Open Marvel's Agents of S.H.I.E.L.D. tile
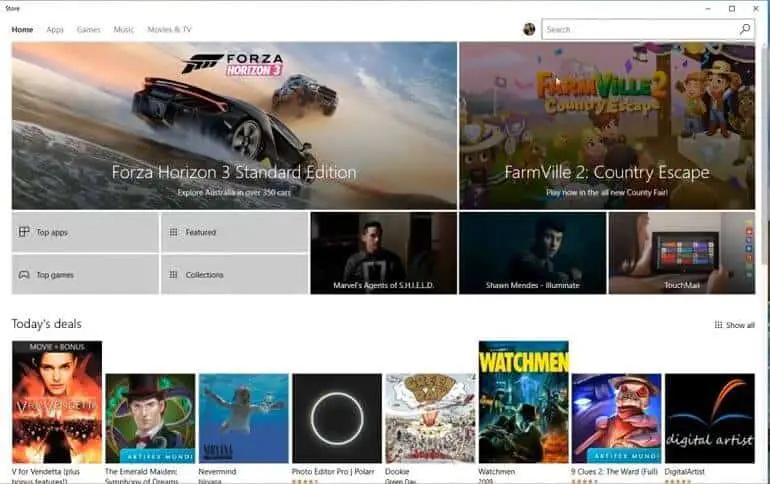The image size is (770, 484). tap(384, 253)
